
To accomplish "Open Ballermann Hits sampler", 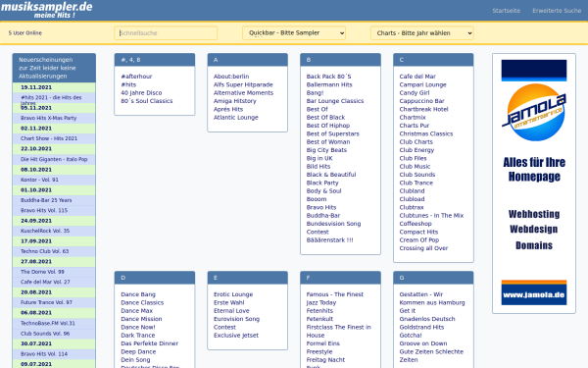I will [329, 84].
